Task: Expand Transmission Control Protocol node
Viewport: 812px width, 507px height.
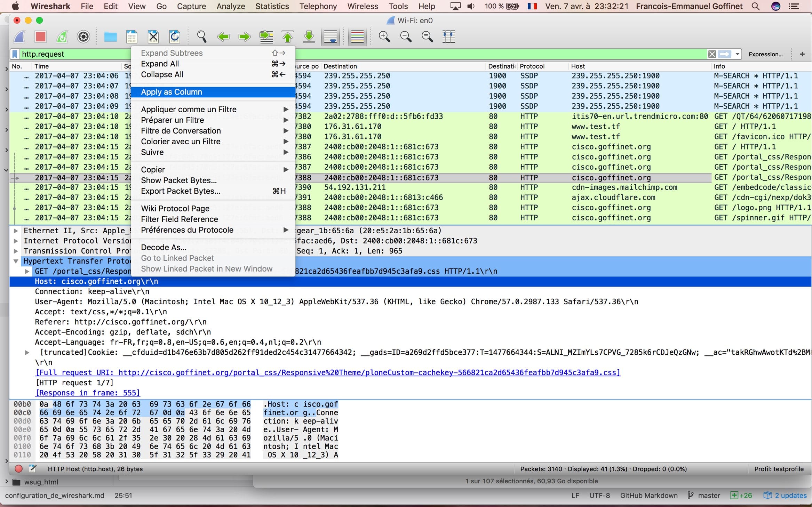Action: (16, 251)
